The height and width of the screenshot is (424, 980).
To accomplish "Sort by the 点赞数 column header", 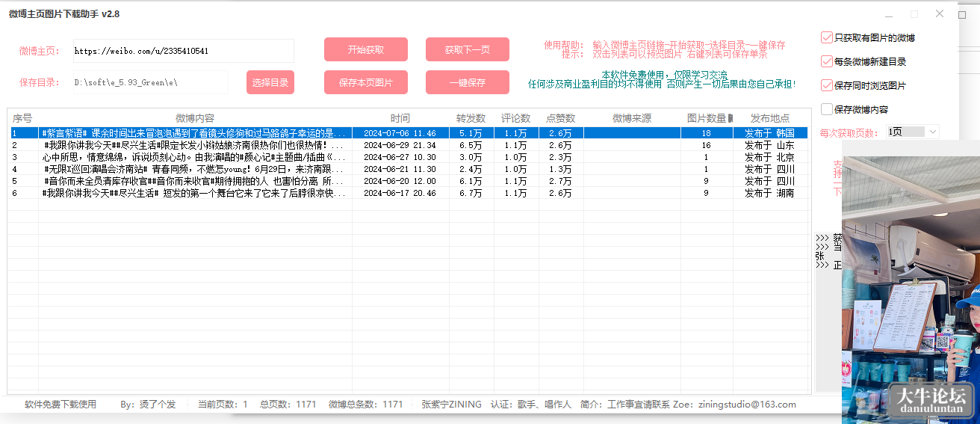I will [561, 118].
